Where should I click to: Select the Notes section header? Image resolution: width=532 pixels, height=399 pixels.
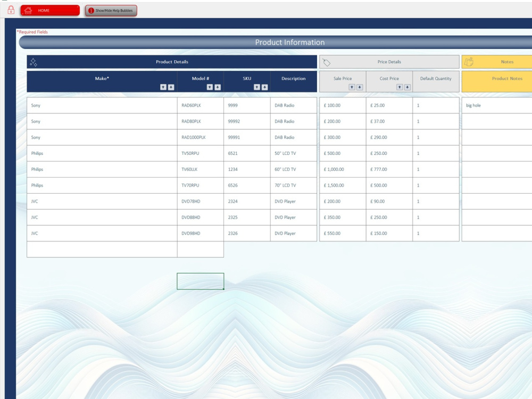[497, 62]
